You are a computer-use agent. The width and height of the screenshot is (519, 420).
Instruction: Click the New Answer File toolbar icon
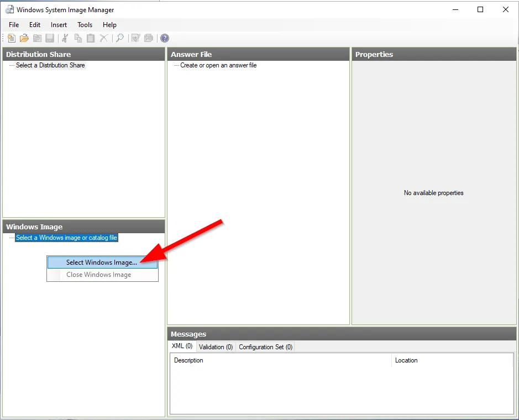pyautogui.click(x=11, y=38)
